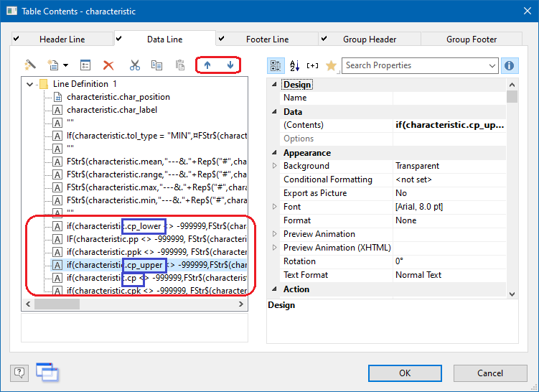The image size is (539, 392).
Task: Open the Group Footer tab
Action: click(x=472, y=39)
